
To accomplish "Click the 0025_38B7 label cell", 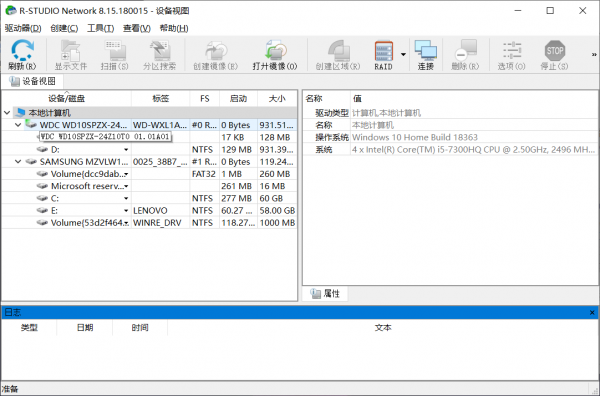I will pyautogui.click(x=160, y=162).
